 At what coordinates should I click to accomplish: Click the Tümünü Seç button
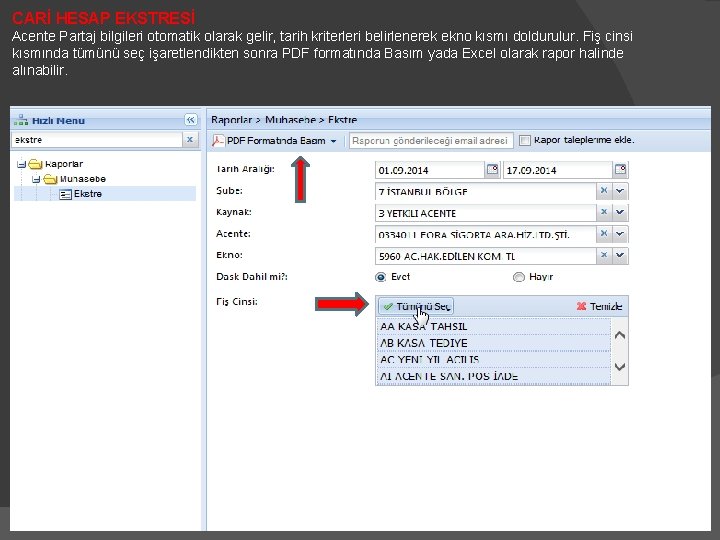point(416,306)
